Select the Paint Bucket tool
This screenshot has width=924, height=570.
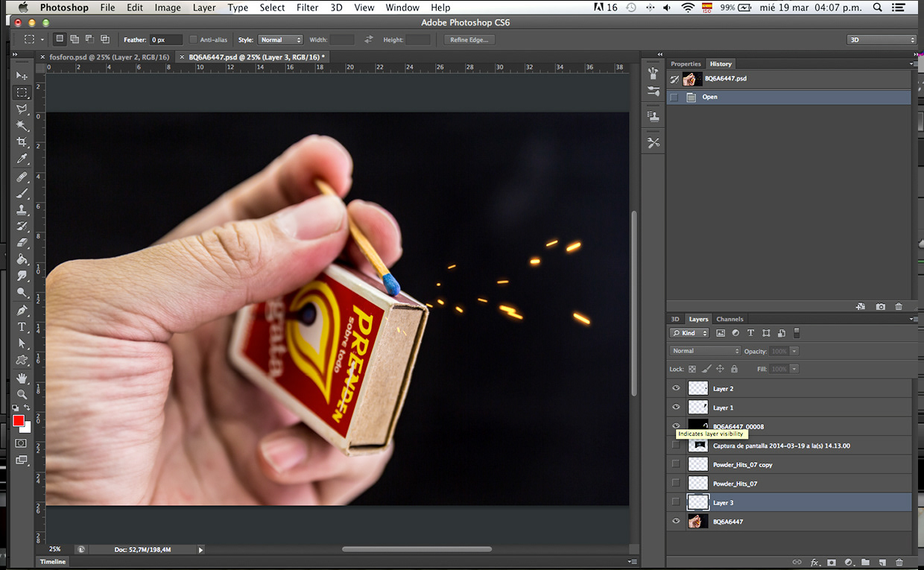22,259
